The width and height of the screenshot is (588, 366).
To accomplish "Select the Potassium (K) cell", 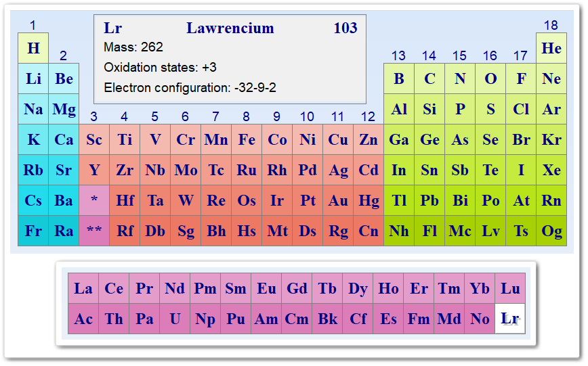I will (x=33, y=140).
